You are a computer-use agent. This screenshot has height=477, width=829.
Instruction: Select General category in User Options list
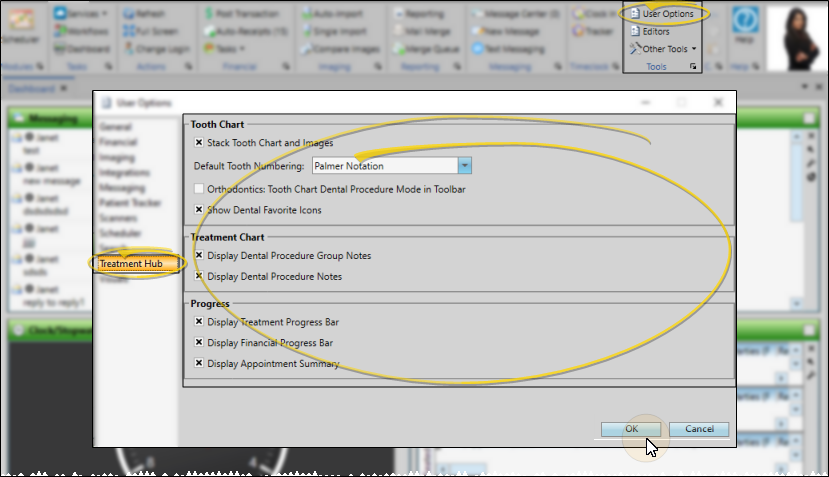pos(116,127)
